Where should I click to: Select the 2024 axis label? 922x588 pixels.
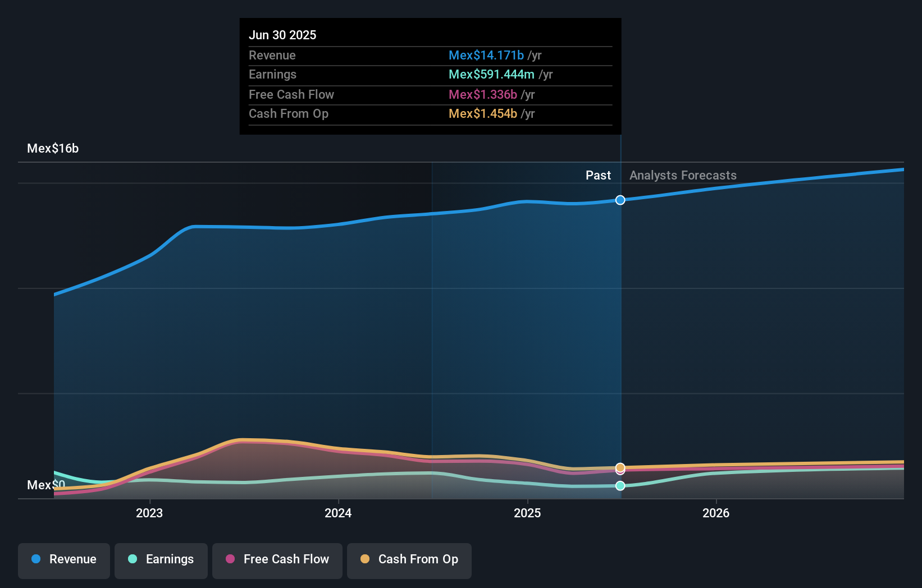click(x=338, y=513)
